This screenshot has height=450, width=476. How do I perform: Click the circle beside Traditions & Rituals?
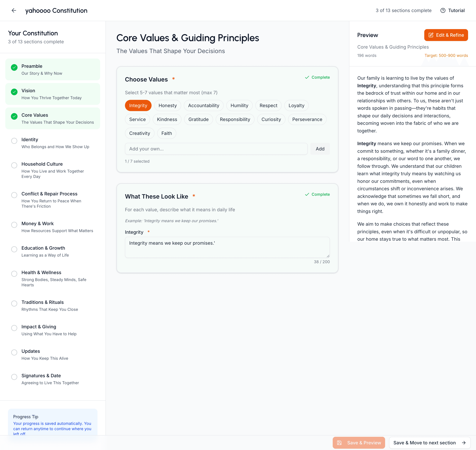pos(14,303)
